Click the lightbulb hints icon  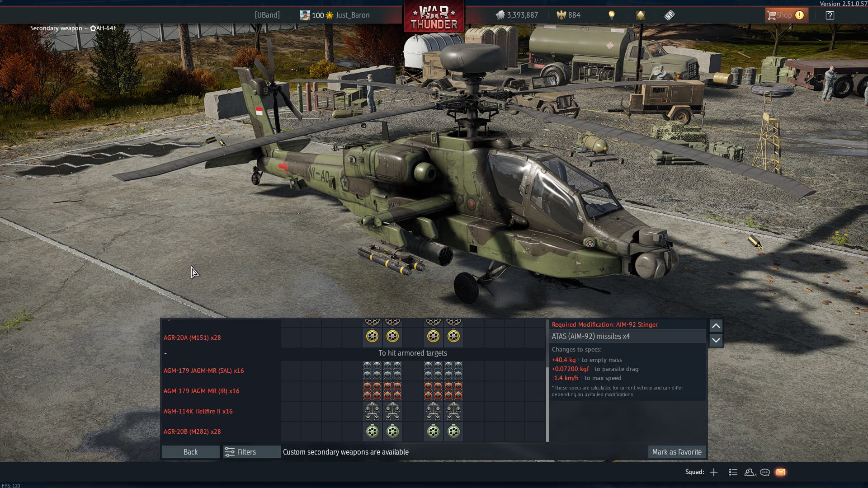point(611,15)
